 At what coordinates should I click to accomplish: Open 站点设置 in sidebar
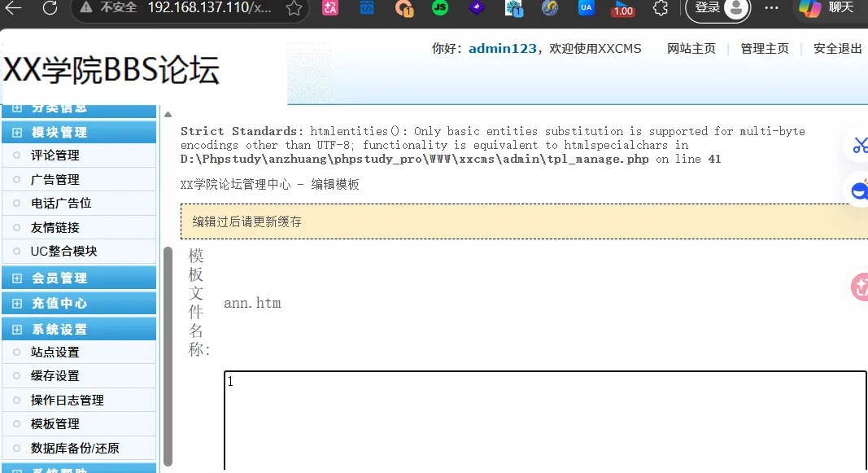tap(55, 353)
